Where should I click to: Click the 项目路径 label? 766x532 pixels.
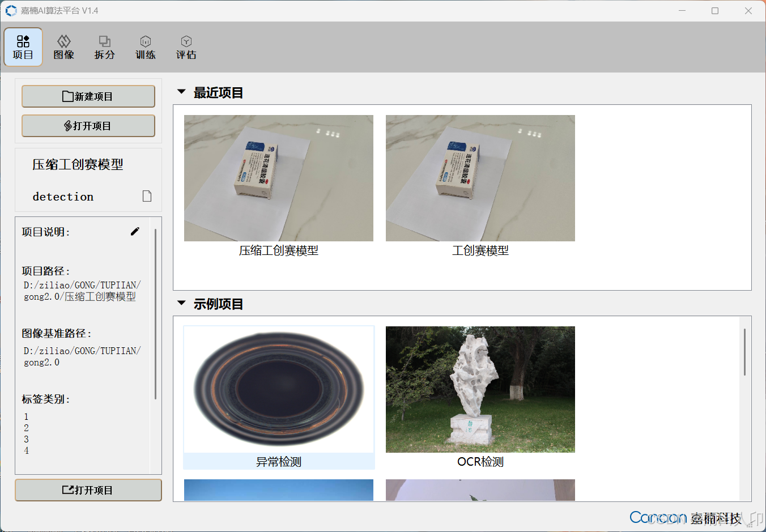tap(46, 271)
